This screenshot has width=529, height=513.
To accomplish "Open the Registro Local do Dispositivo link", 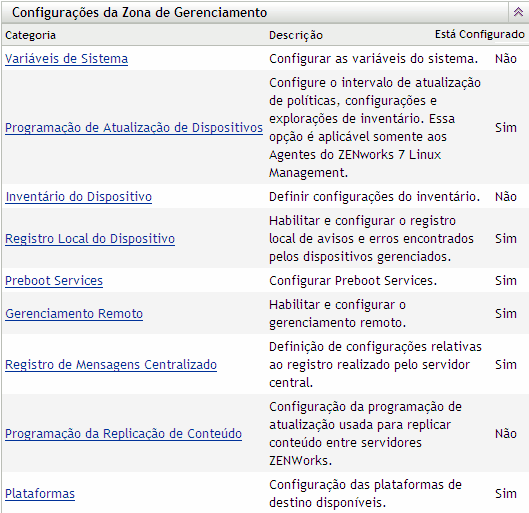I will click(x=90, y=239).
